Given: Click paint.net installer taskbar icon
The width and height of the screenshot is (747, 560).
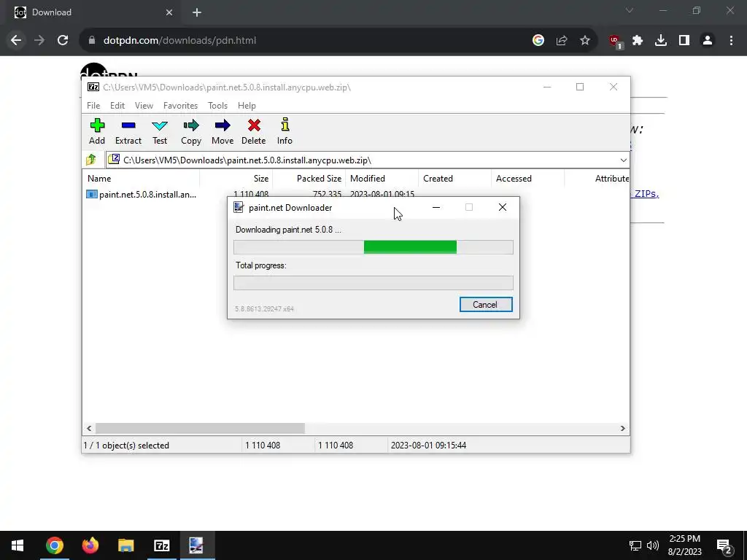Looking at the screenshot, I should (x=197, y=545).
